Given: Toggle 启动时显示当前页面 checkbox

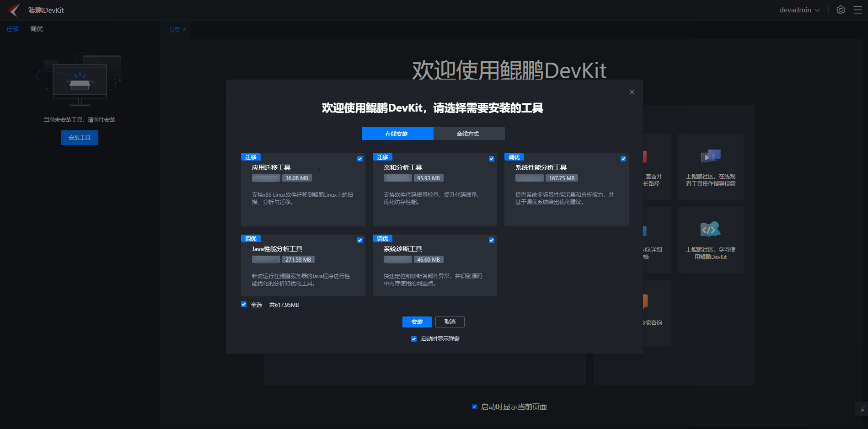Looking at the screenshot, I should [x=475, y=407].
